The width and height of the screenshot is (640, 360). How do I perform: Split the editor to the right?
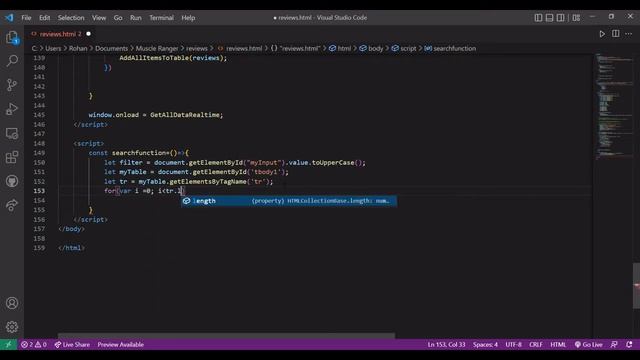(x=616, y=33)
